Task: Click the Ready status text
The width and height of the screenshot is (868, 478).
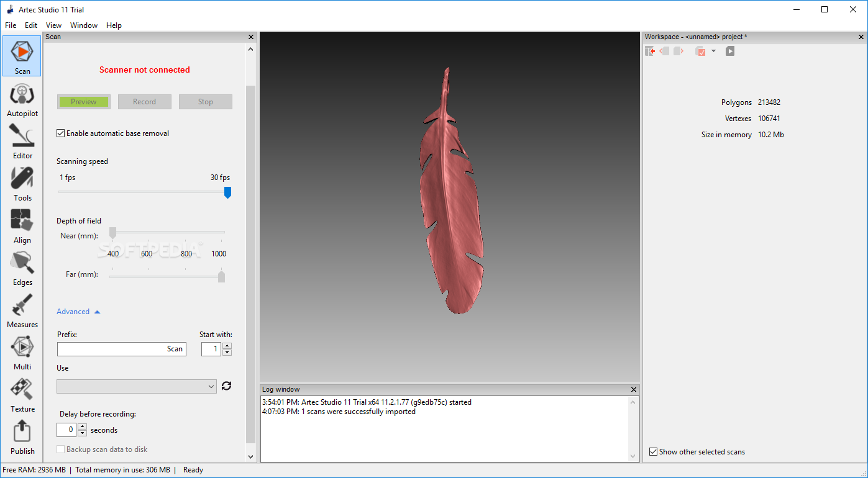Action: (x=193, y=470)
